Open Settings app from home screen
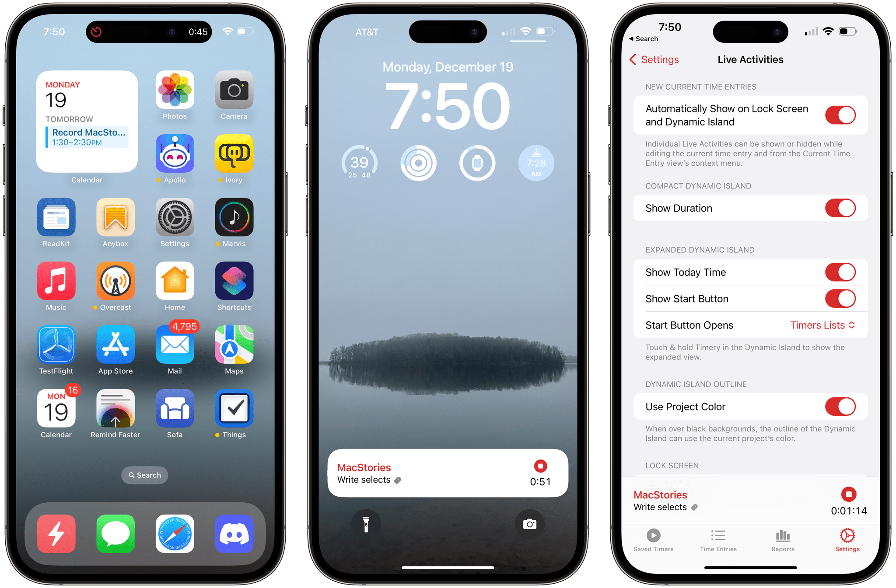The width and height of the screenshot is (896, 588). pos(173,224)
